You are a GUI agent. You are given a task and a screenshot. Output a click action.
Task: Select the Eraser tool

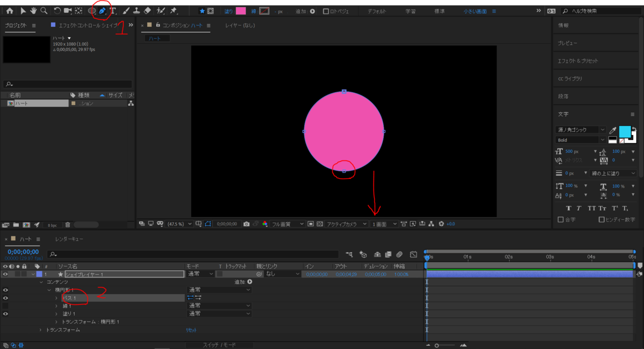click(x=148, y=11)
